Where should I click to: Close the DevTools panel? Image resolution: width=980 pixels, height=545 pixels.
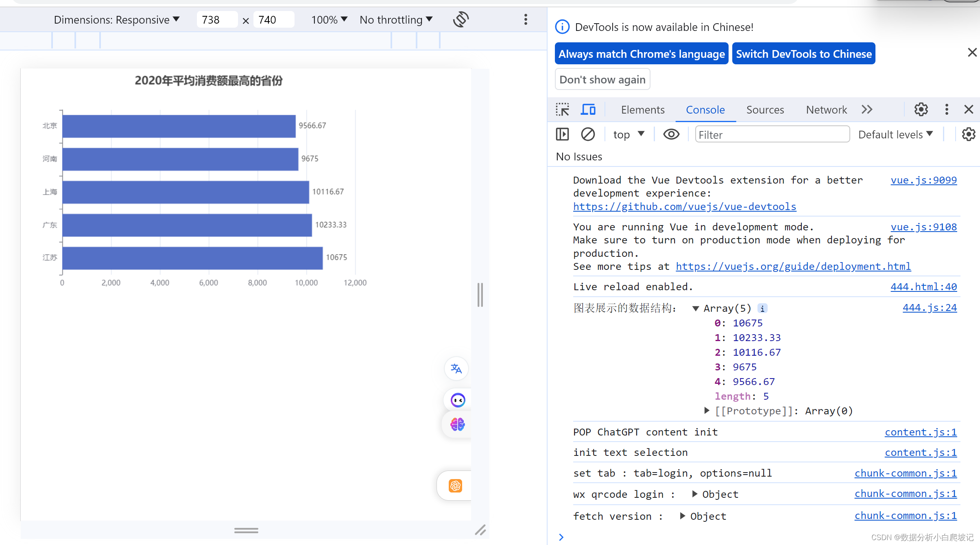pyautogui.click(x=969, y=109)
